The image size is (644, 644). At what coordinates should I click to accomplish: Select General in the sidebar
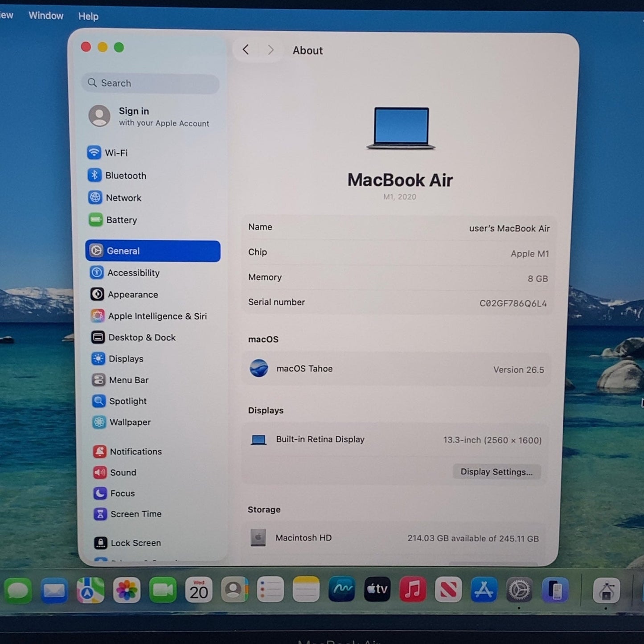(x=153, y=251)
